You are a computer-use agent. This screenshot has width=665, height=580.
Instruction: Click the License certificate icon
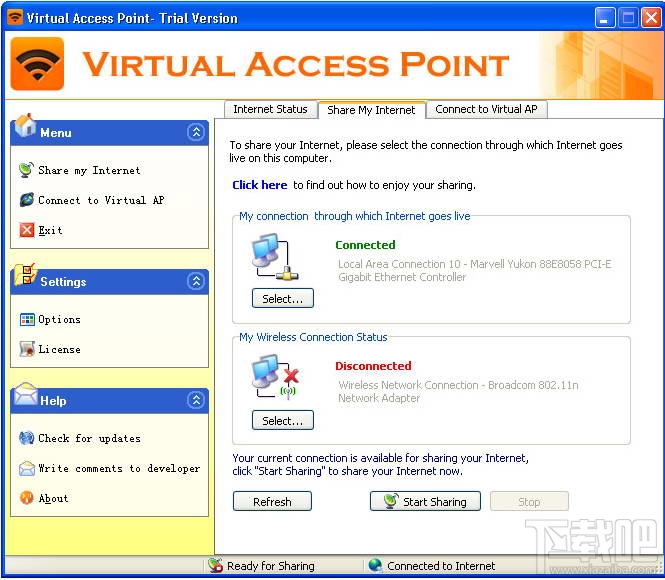point(27,349)
